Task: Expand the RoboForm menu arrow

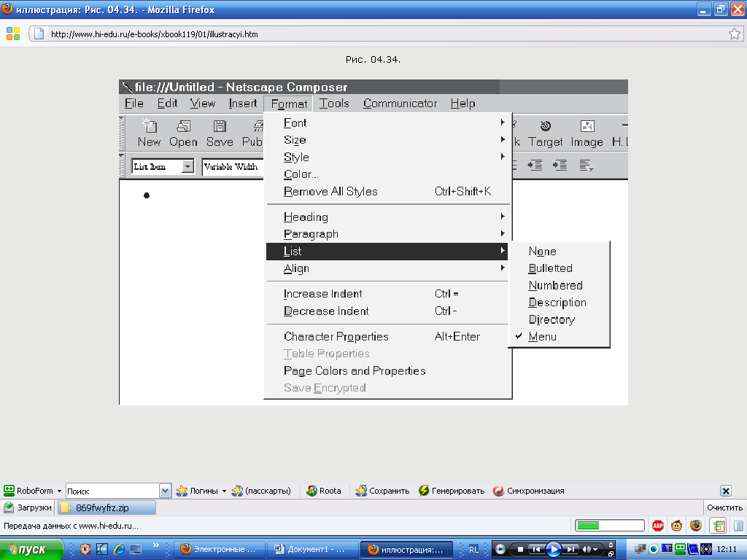Action: [x=59, y=491]
